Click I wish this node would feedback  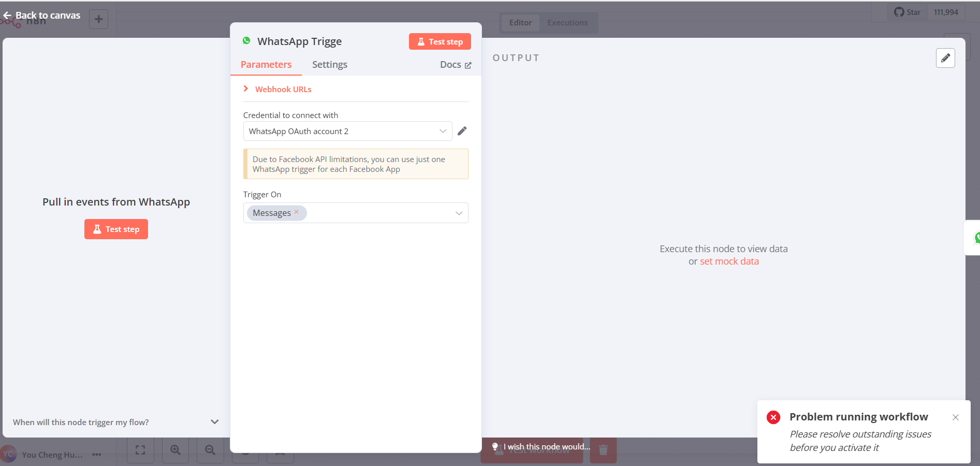coord(541,446)
